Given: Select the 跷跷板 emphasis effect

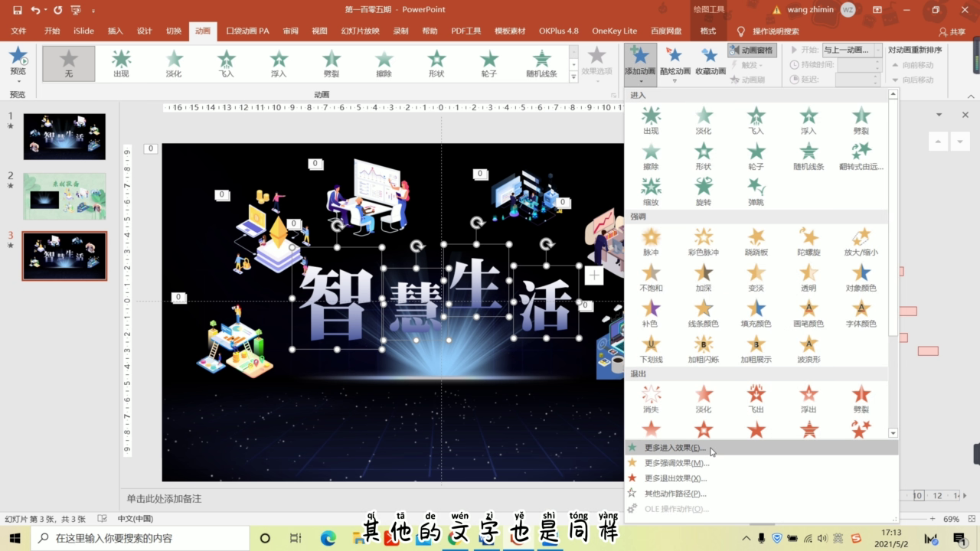Looking at the screenshot, I should (756, 242).
